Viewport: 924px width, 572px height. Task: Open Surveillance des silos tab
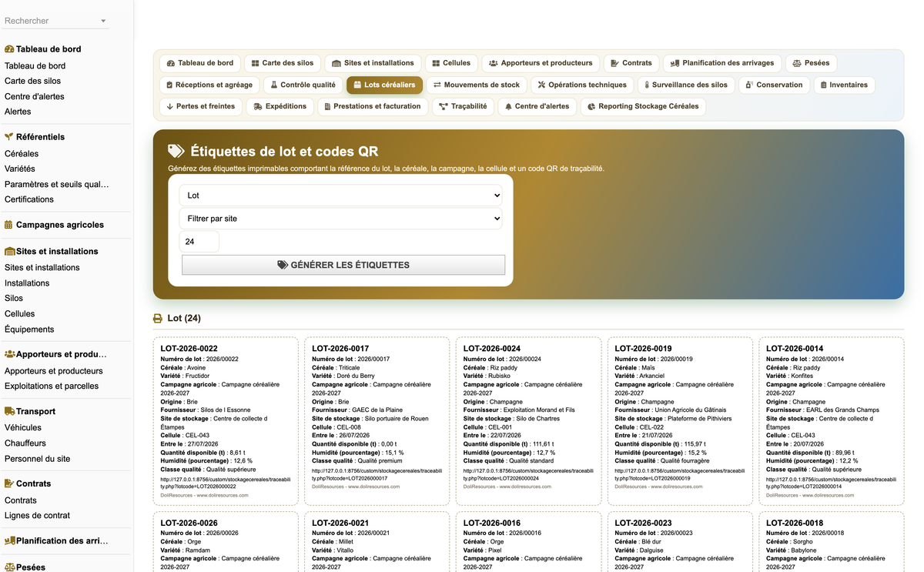(x=686, y=85)
